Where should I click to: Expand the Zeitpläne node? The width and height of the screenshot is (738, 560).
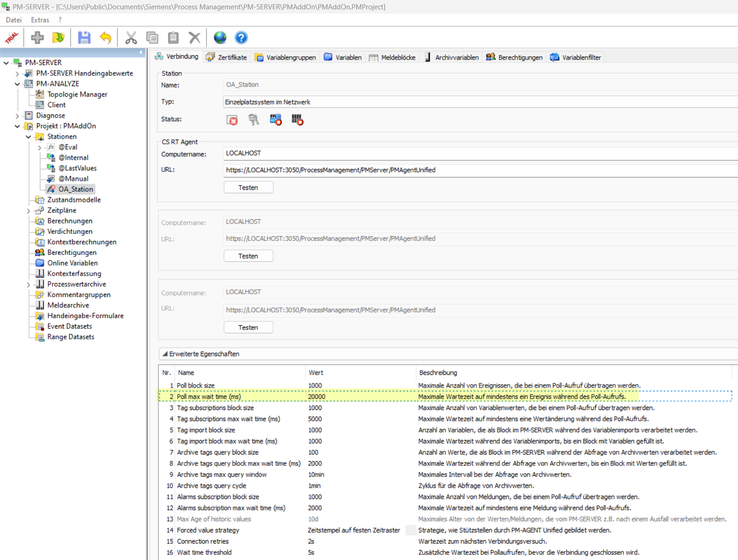coord(29,211)
